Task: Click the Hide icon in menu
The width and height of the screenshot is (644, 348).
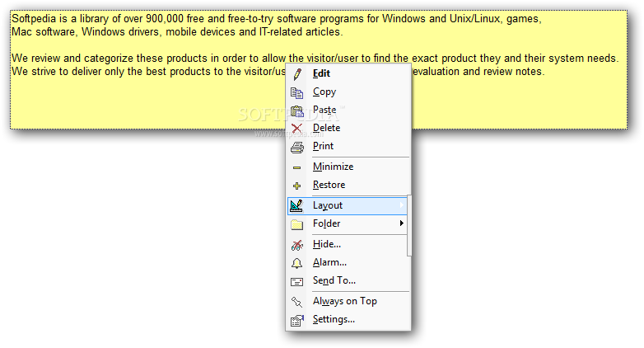Action: click(297, 245)
